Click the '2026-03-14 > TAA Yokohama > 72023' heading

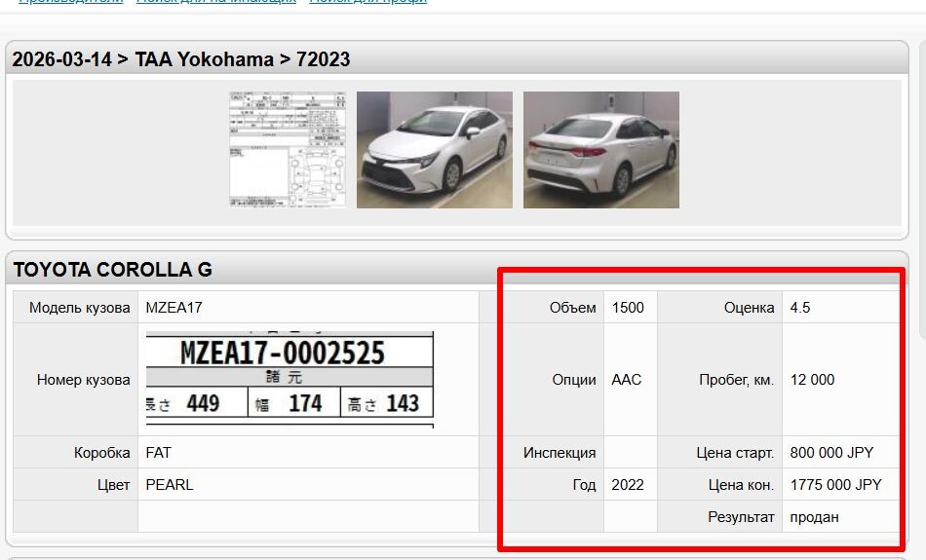[x=181, y=59]
